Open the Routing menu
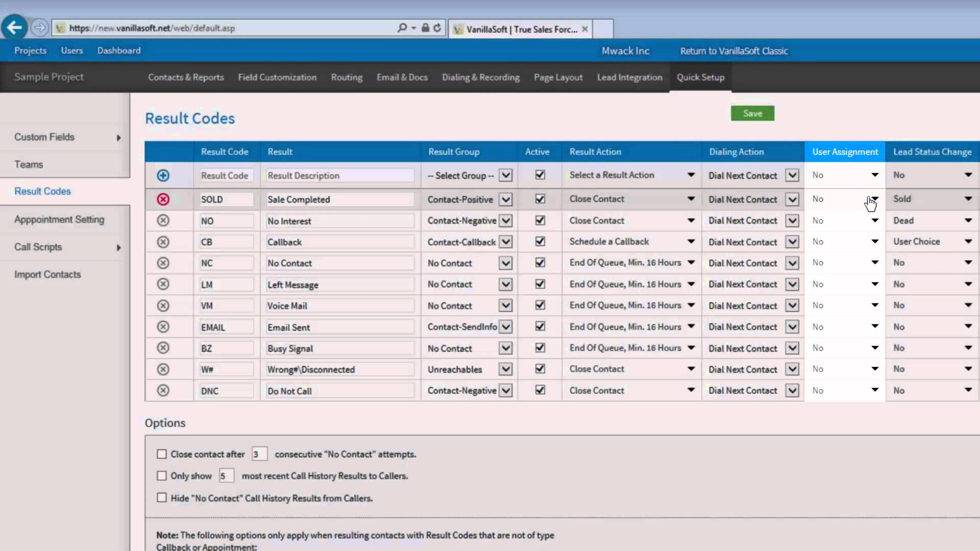980x551 pixels. pyautogui.click(x=347, y=77)
